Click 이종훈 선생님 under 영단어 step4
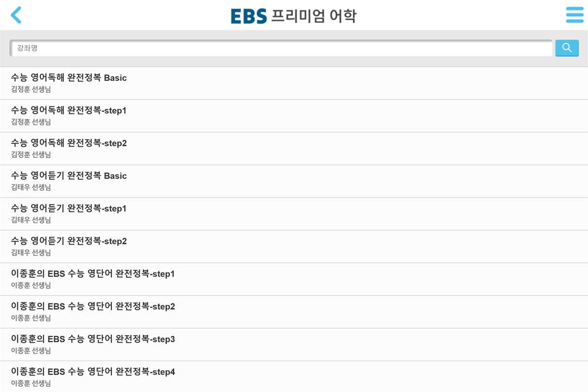 (x=31, y=383)
